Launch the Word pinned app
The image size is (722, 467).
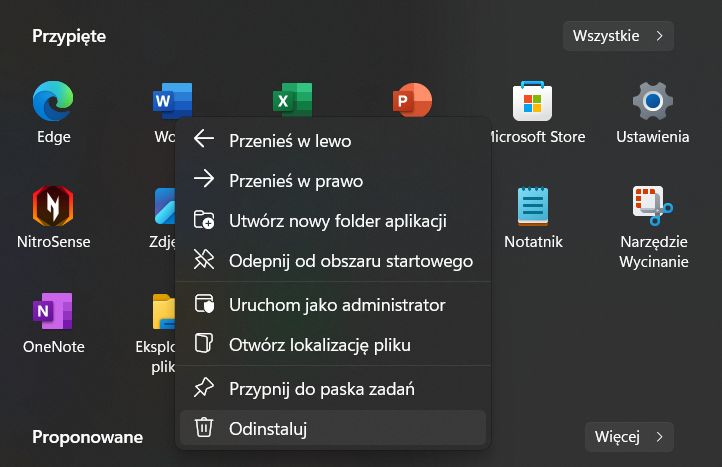pyautogui.click(x=172, y=100)
